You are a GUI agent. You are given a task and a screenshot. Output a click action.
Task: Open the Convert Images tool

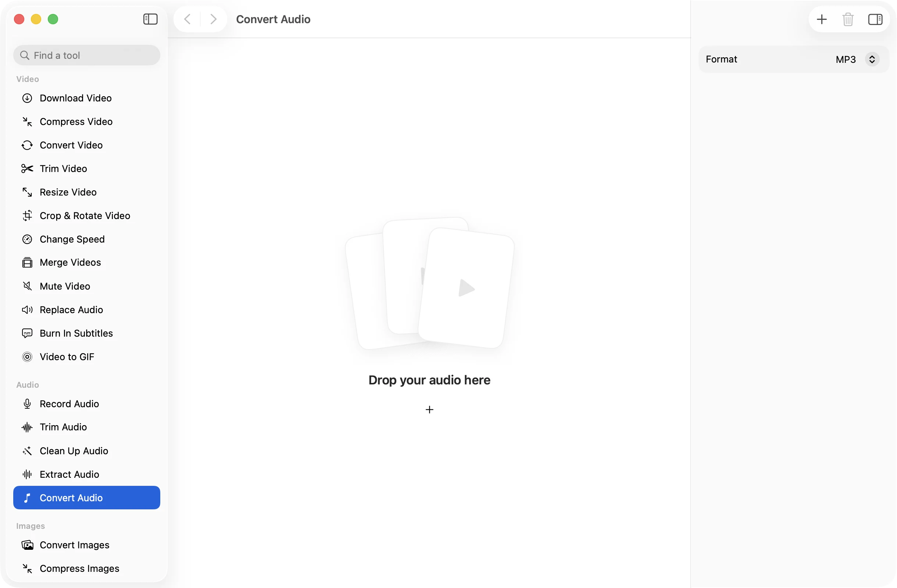[87, 545]
